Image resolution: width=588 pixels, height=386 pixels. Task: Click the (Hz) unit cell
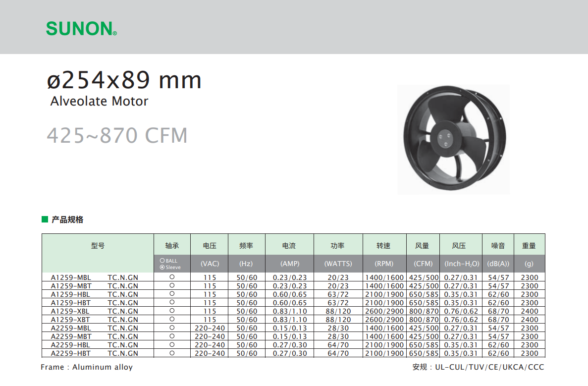246,264
